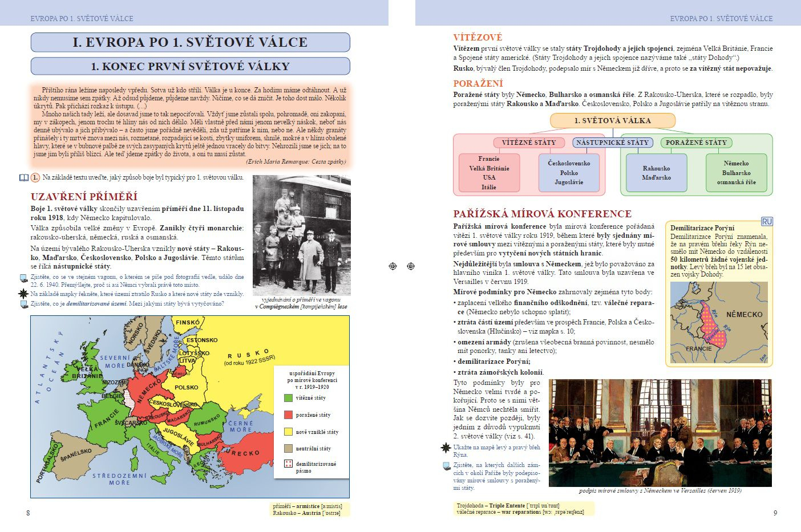Select dotted 'demilitarizované pásmo' legend swatch
This screenshot has width=801, height=532.
tap(288, 464)
